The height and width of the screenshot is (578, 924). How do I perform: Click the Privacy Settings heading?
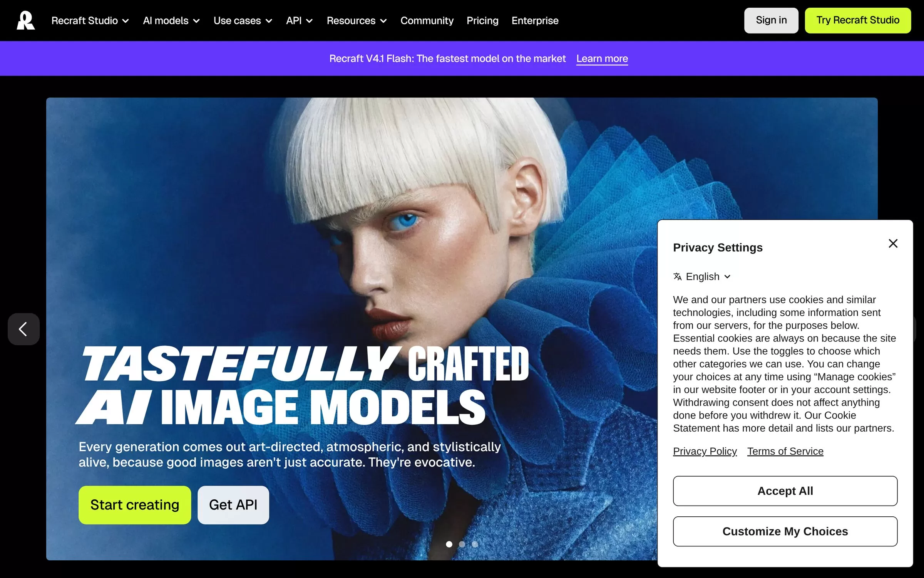(718, 247)
